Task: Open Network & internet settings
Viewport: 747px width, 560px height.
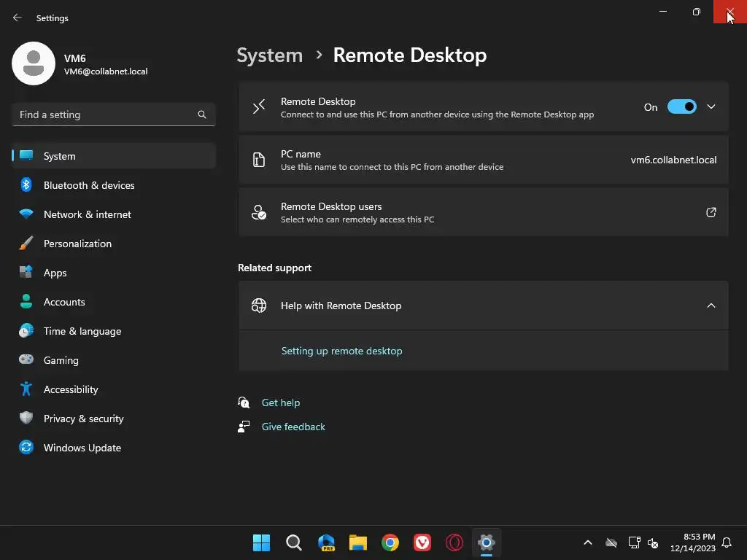Action: click(113, 214)
